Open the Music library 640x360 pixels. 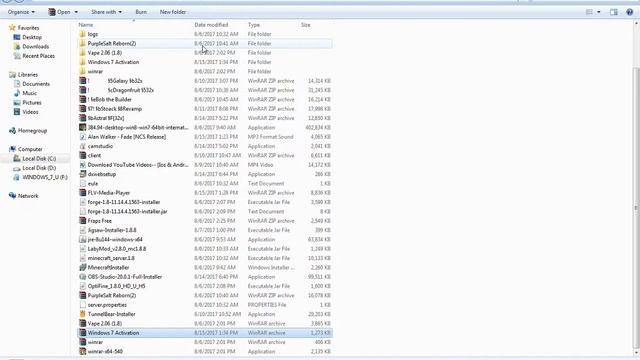29,93
